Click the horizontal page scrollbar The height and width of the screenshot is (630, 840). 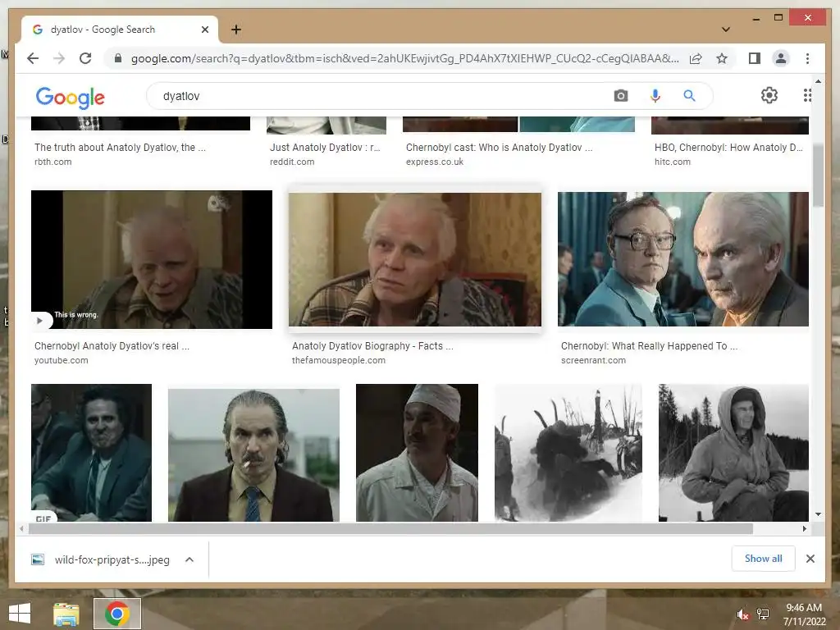pos(390,529)
